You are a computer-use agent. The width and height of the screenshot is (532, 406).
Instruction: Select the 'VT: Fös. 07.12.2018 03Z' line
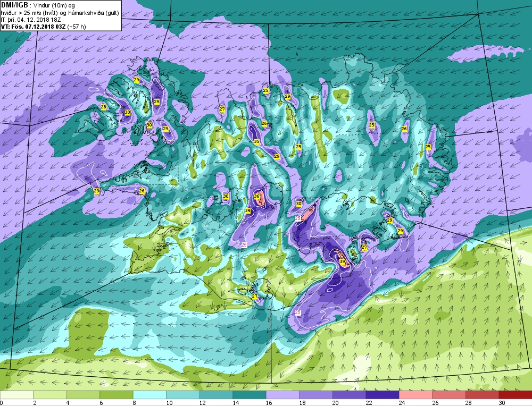(x=33, y=27)
